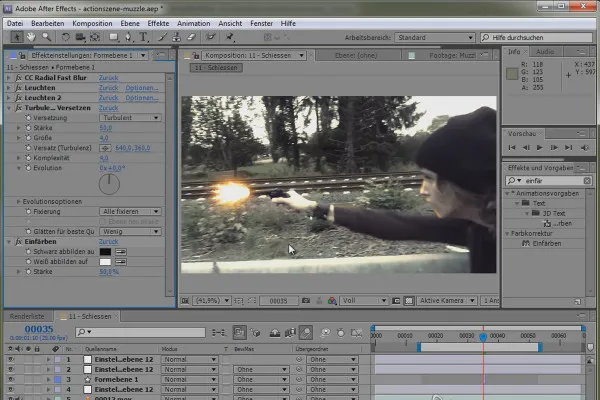This screenshot has width=600, height=400.
Task: Open the Komposition menu
Action: click(92, 23)
